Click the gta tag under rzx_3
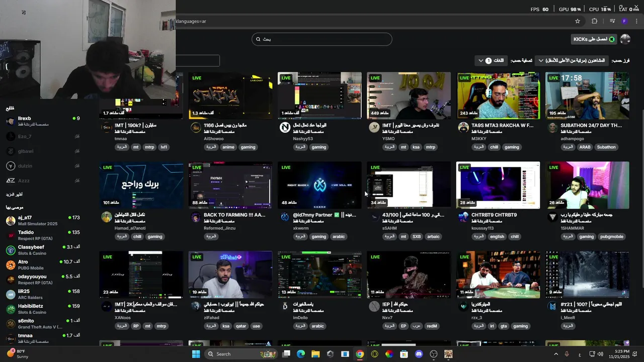 tap(504, 326)
